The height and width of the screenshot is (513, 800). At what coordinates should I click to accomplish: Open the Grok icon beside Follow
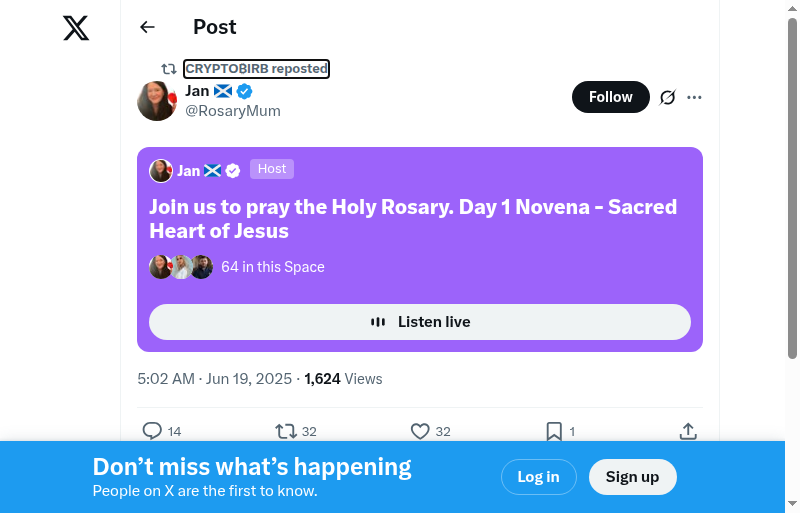click(668, 97)
